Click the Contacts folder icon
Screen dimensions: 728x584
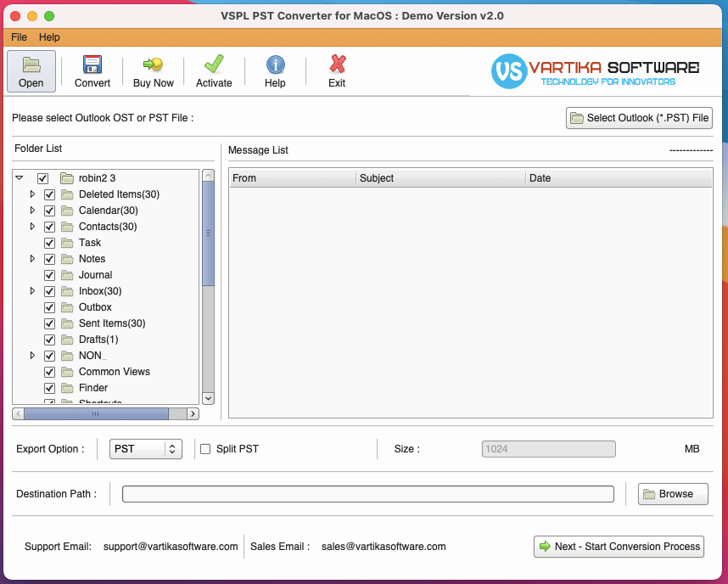(67, 227)
